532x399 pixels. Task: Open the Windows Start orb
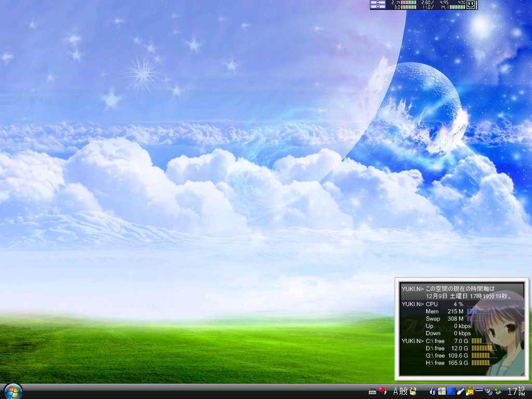[x=13, y=392]
